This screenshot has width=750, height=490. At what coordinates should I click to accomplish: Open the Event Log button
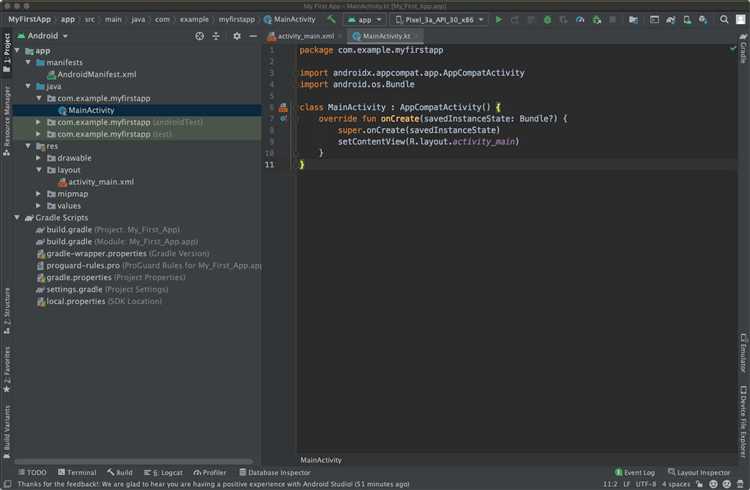634,472
